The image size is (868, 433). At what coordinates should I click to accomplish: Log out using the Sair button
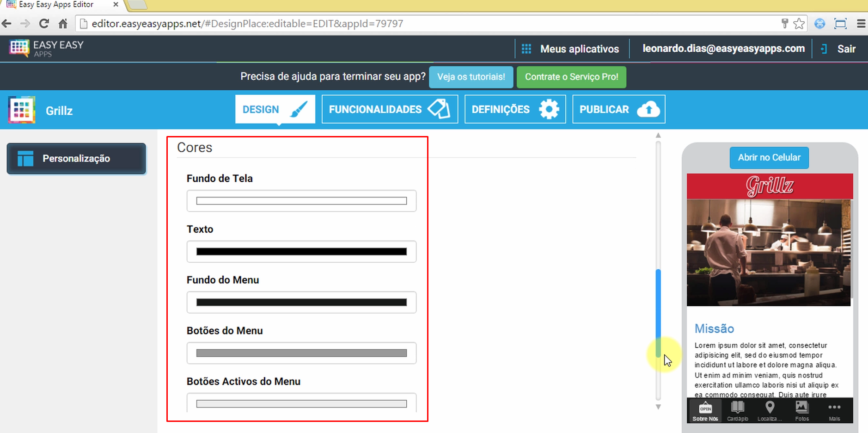pos(847,49)
